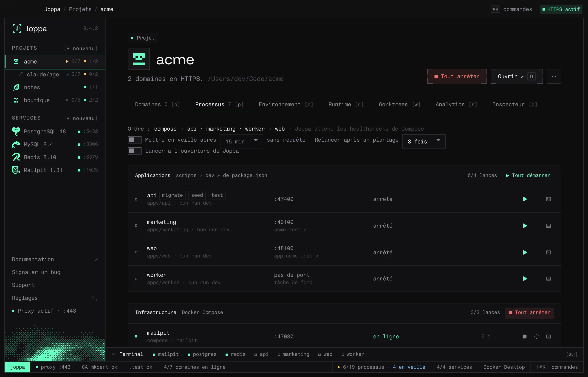Switch to the Environnement tab
Screen dimensions: 588x377
[286, 105]
